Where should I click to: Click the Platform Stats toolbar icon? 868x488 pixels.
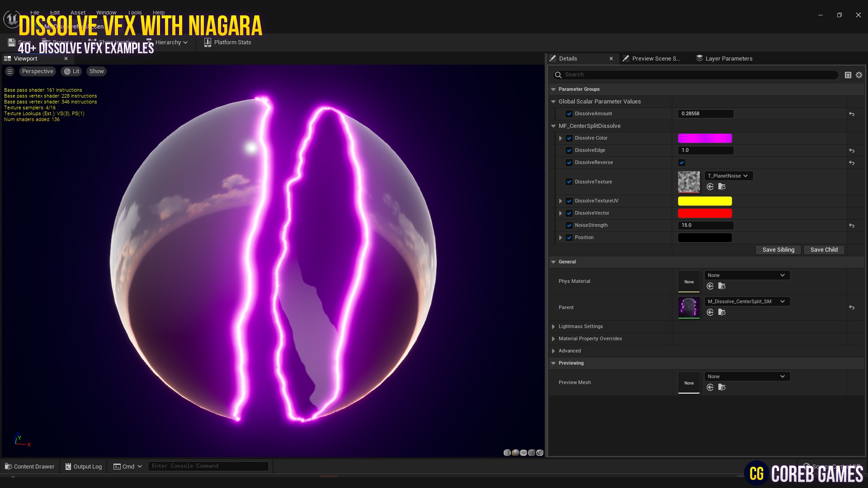[x=208, y=42]
